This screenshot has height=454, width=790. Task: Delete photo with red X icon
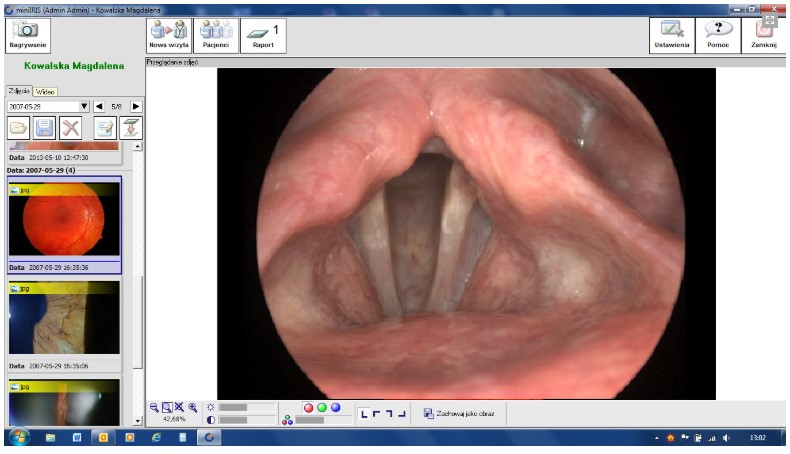70,127
